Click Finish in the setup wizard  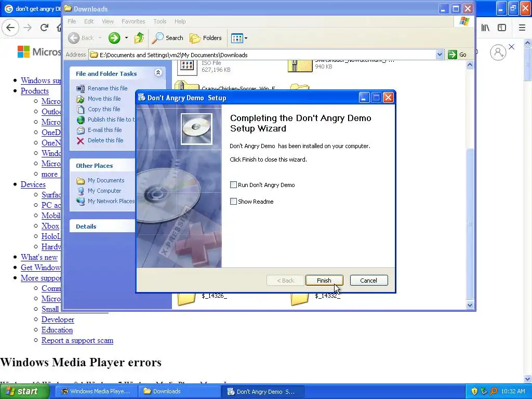324,281
